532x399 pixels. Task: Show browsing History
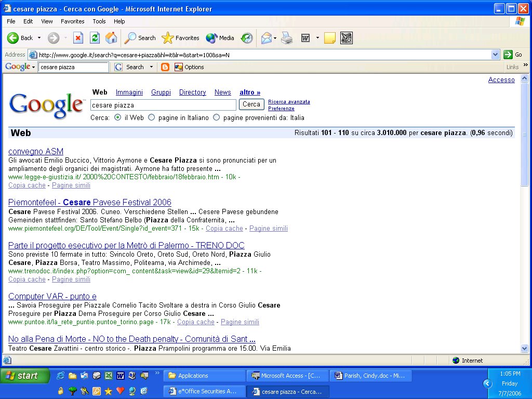pos(247,38)
